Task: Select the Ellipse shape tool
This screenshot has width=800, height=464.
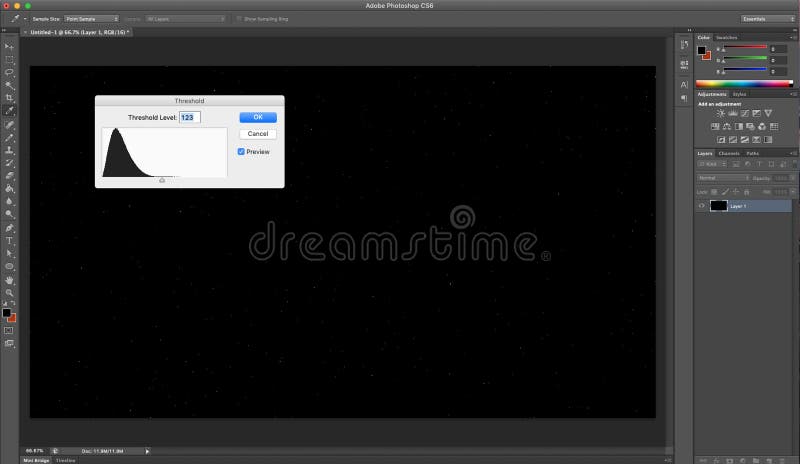Action: pyautogui.click(x=9, y=266)
